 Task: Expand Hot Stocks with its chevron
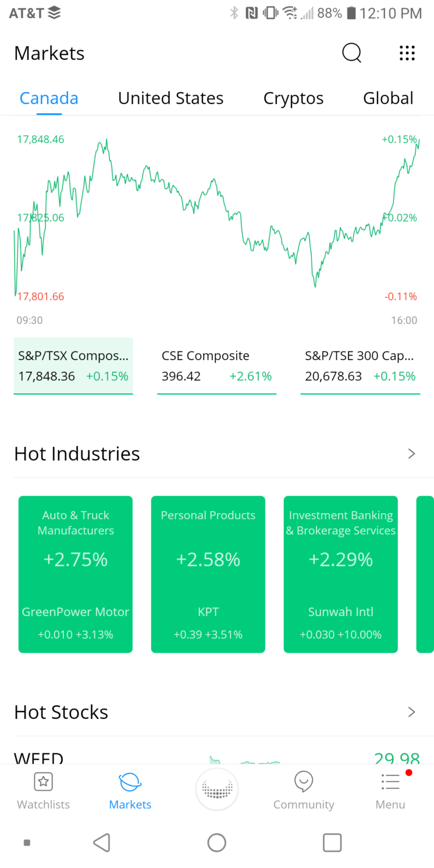[411, 712]
